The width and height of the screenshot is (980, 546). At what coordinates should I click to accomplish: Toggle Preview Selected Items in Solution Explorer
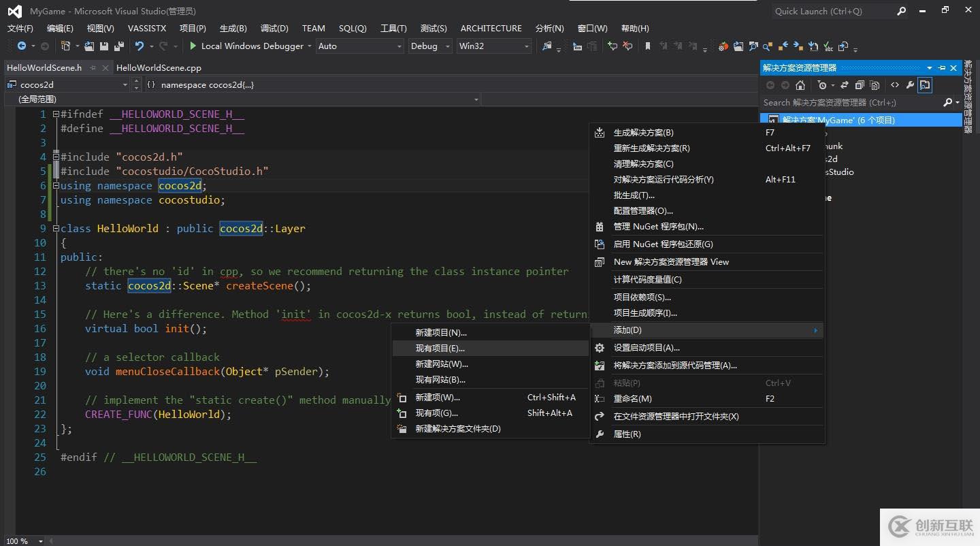[x=925, y=85]
